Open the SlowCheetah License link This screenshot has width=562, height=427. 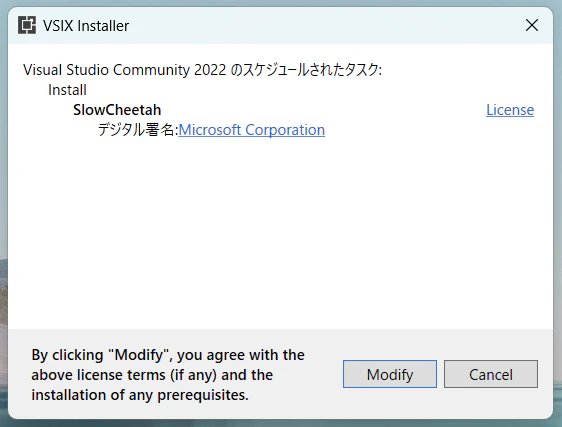coord(510,110)
